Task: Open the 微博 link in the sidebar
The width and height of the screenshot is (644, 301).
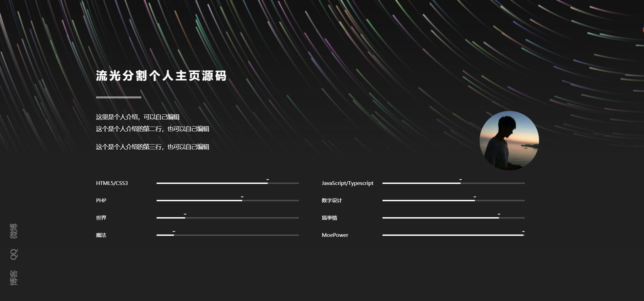Action: point(14,231)
